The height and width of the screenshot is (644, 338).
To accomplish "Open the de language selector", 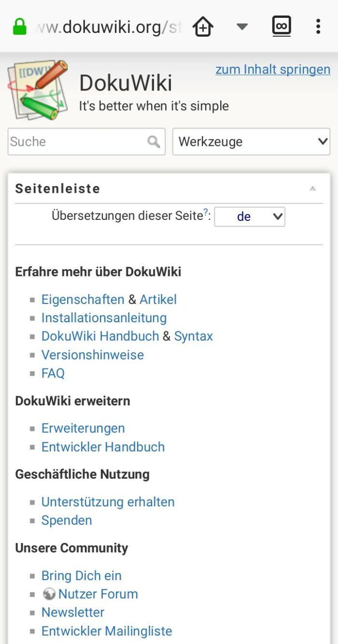I will [250, 216].
